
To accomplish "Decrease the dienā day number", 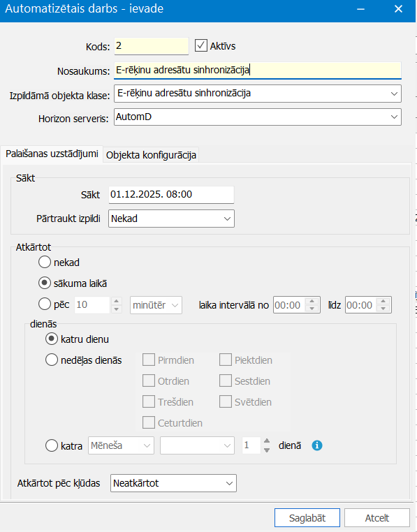I will point(267,450).
